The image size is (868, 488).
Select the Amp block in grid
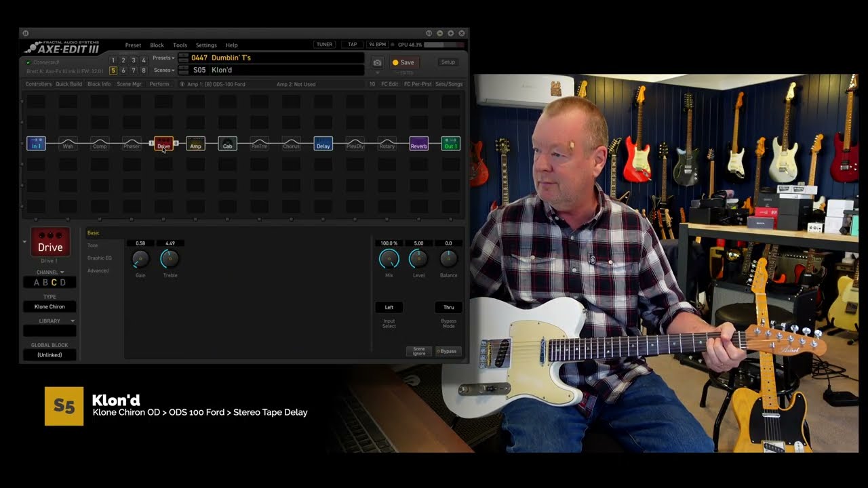coord(195,144)
